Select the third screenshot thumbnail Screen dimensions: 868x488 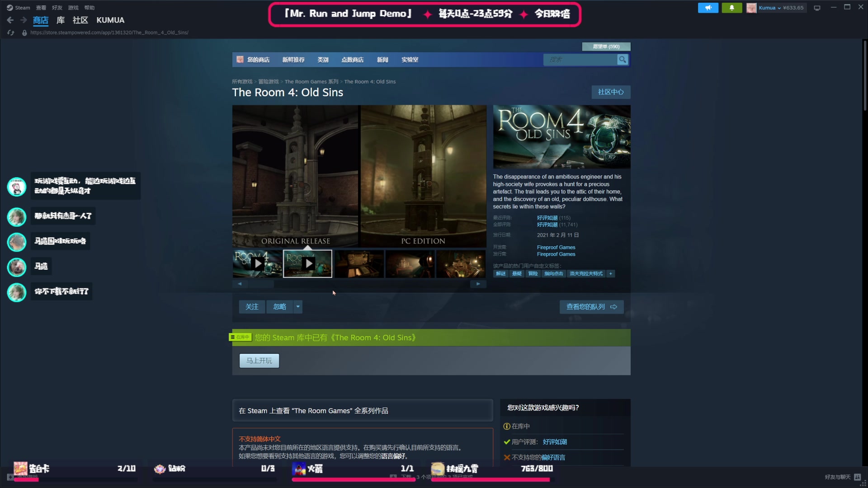[359, 264]
